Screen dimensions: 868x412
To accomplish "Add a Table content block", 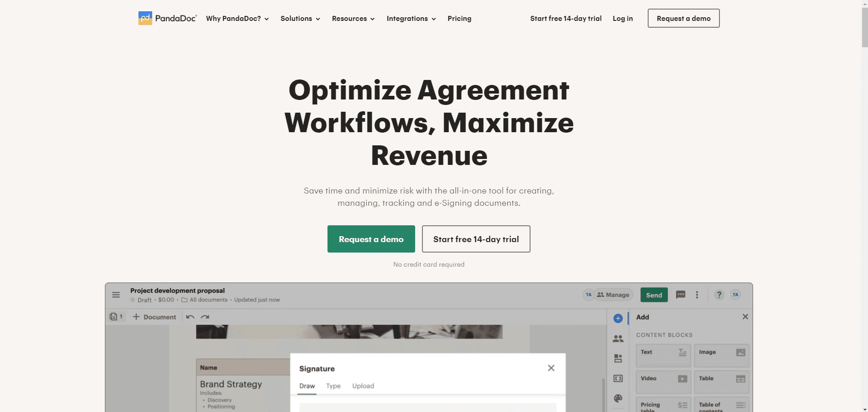I will tap(721, 382).
